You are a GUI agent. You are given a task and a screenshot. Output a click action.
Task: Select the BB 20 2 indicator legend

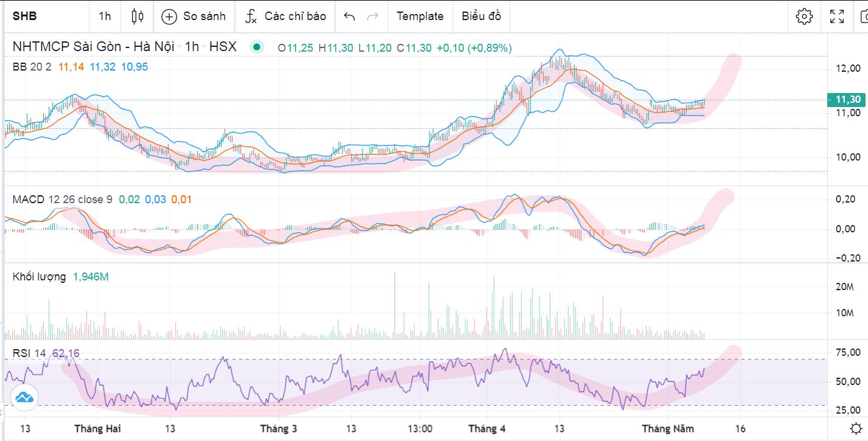[x=32, y=67]
